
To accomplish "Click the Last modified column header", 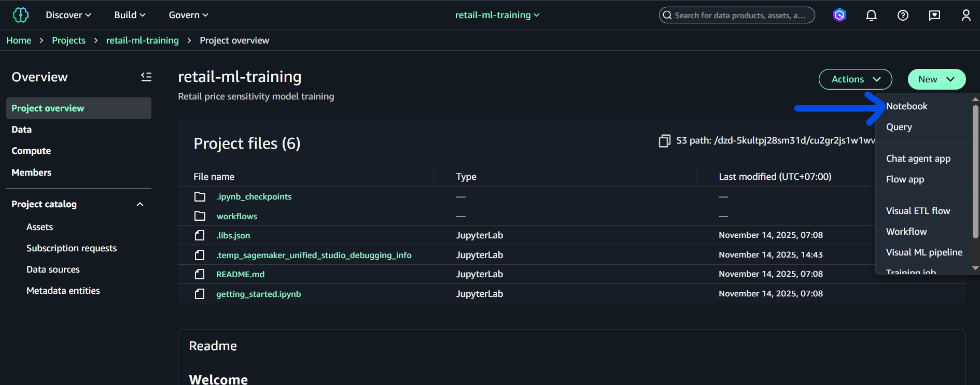I will coord(775,177).
